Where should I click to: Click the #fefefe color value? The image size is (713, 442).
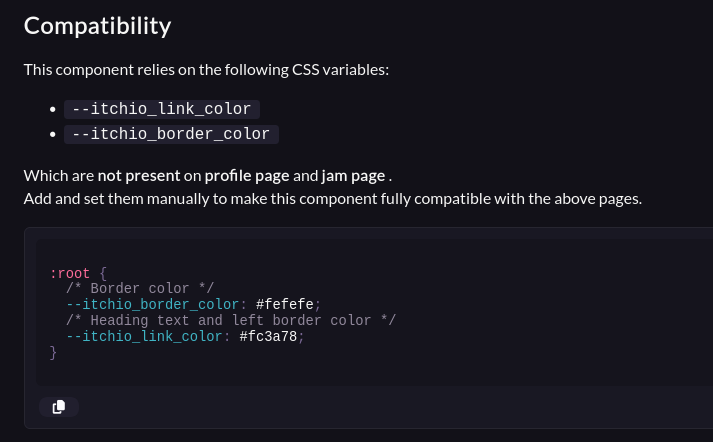tap(285, 304)
